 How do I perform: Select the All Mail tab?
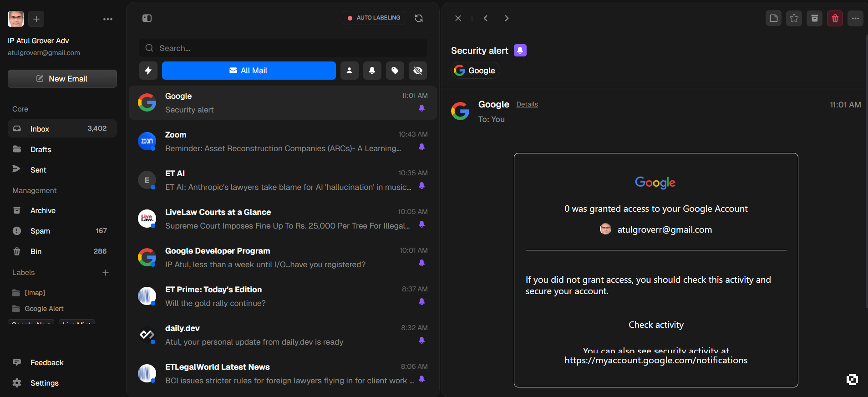pos(249,71)
